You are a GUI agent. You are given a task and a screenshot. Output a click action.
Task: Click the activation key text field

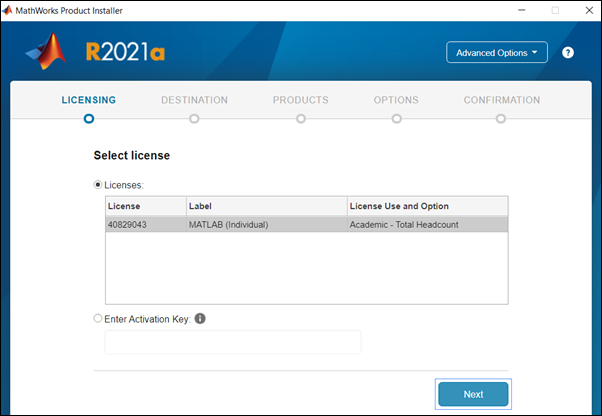pos(233,342)
